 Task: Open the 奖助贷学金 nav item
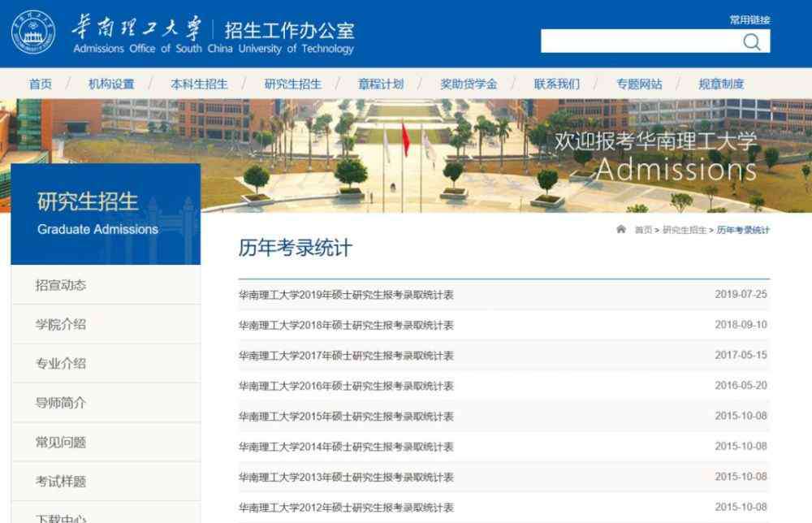tap(469, 84)
